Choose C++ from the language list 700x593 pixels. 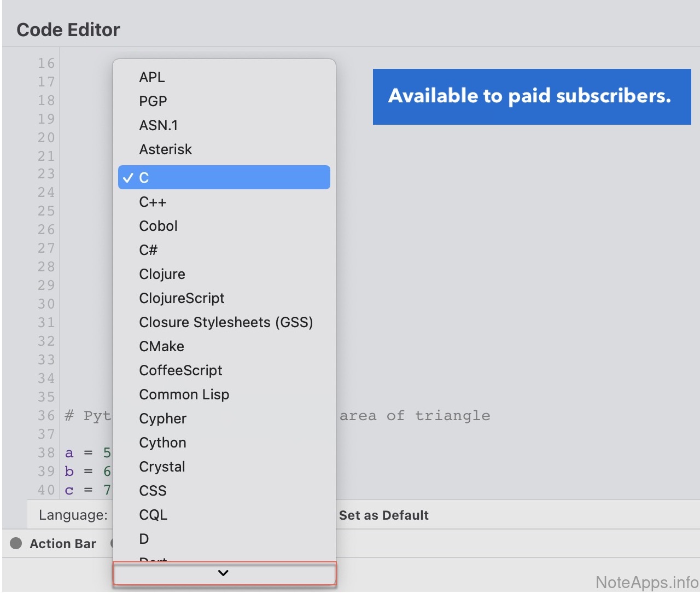click(153, 202)
